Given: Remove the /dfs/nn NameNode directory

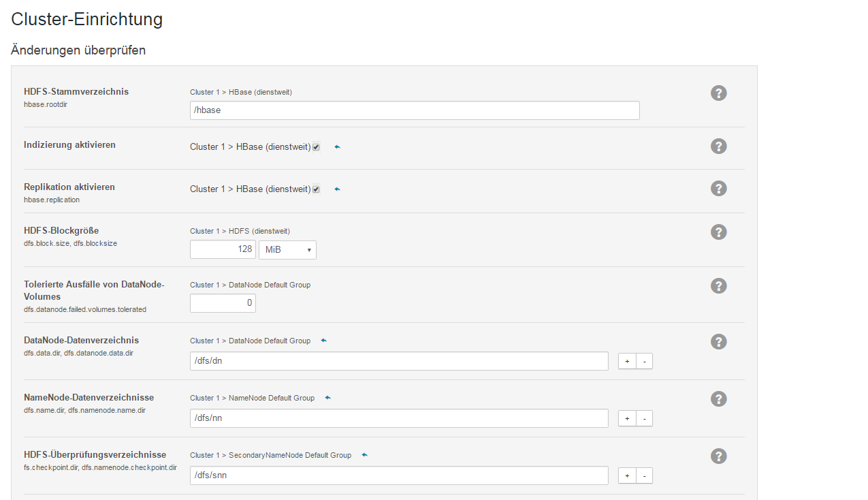Looking at the screenshot, I should click(x=644, y=418).
